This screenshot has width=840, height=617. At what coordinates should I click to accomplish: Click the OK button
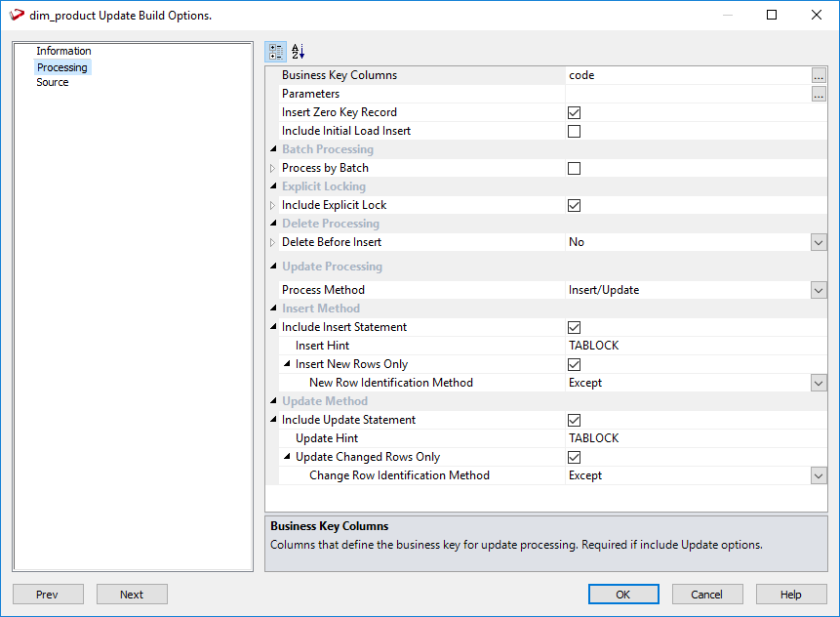tap(622, 595)
